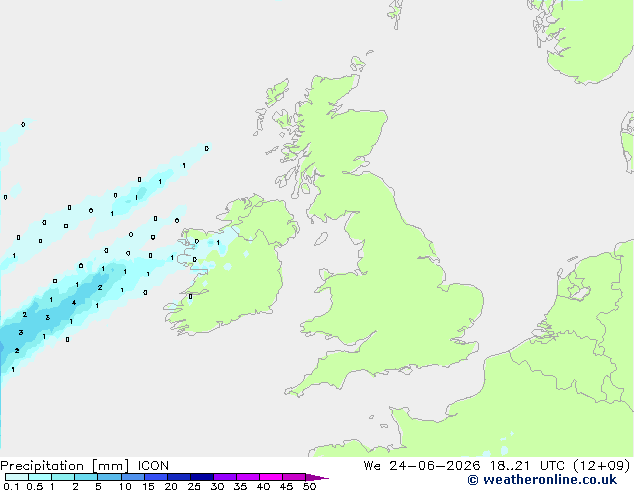Click the 18..21 UTC time range text

pos(527,466)
